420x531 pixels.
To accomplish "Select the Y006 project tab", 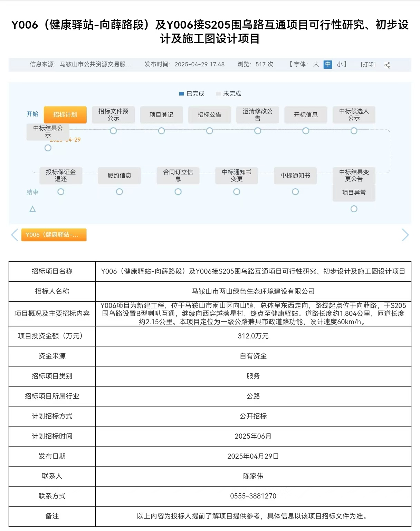I will [54, 235].
